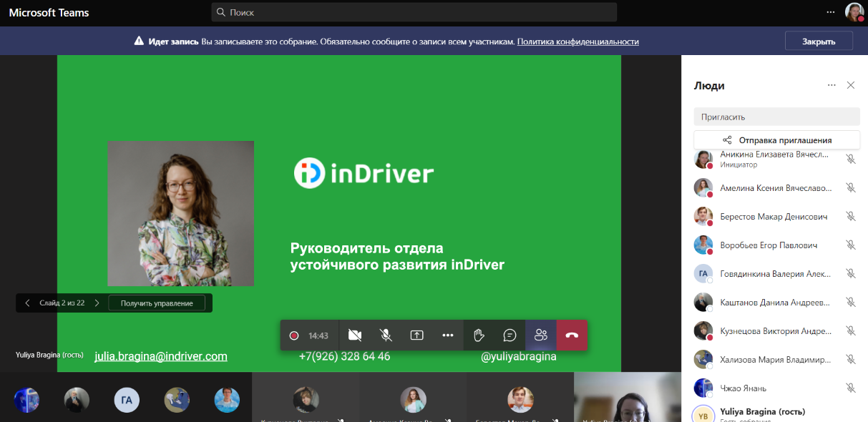Click participant name Воробьев Егор Павлович
The image size is (868, 422).
(769, 245)
